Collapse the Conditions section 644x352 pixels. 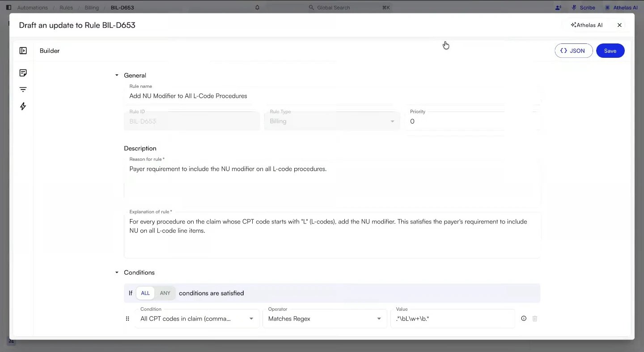117,272
